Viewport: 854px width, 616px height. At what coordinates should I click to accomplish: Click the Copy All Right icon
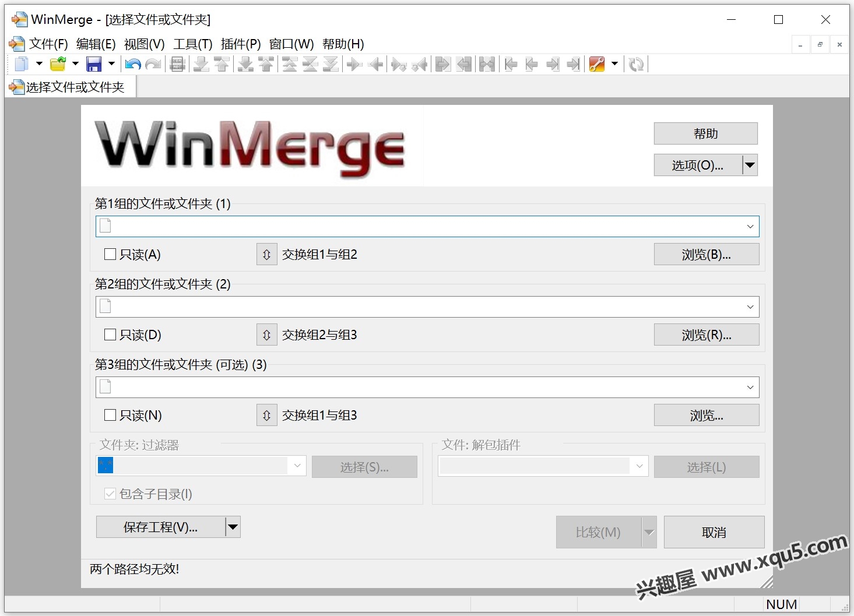(x=443, y=64)
